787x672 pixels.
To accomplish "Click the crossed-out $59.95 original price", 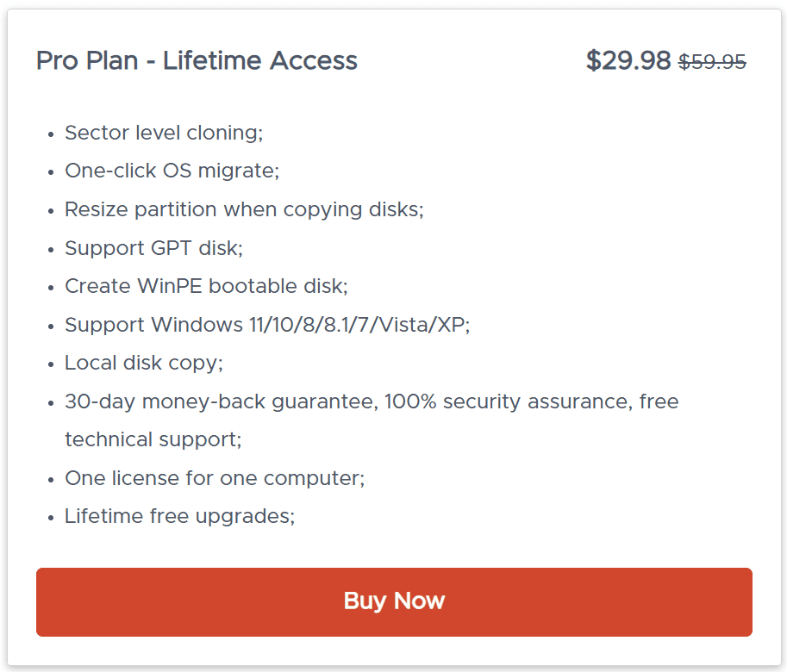I will [712, 62].
